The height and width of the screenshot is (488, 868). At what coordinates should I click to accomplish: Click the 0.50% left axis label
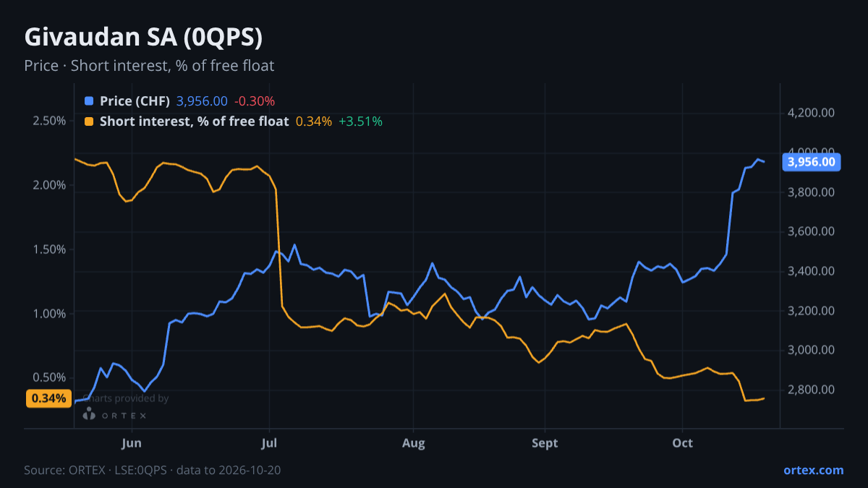(49, 378)
